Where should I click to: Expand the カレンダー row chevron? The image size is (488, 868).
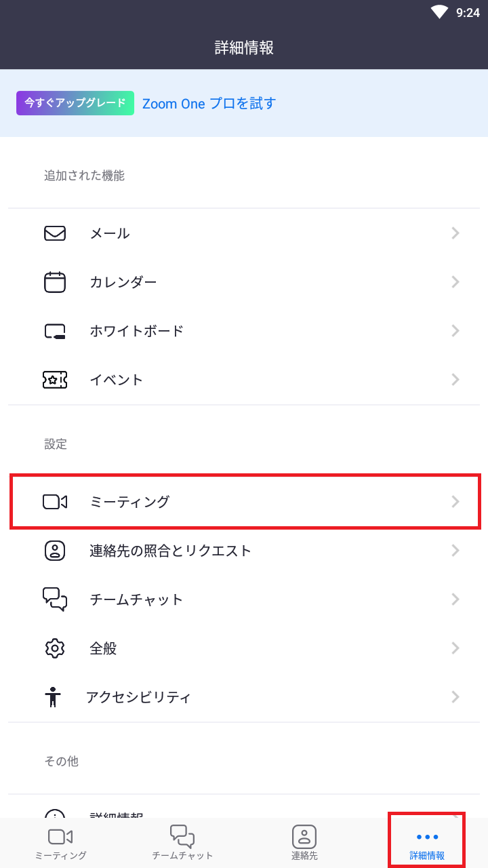[x=455, y=282]
